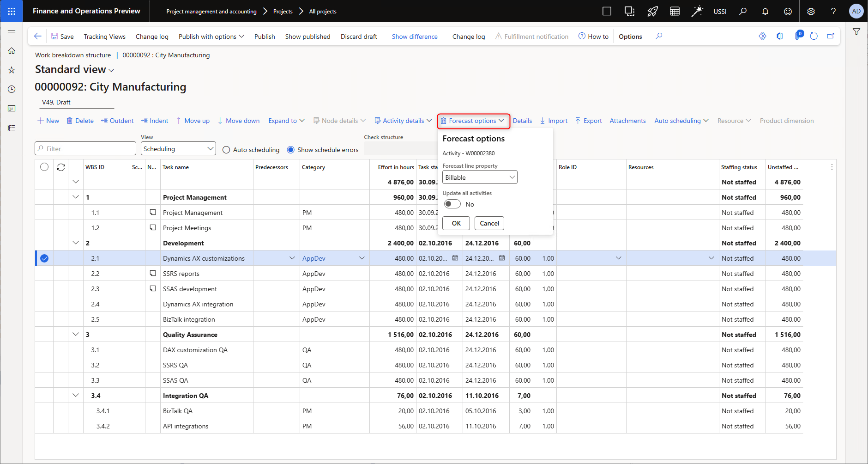
Task: Select the Auto scheduling radio button
Action: pyautogui.click(x=226, y=150)
